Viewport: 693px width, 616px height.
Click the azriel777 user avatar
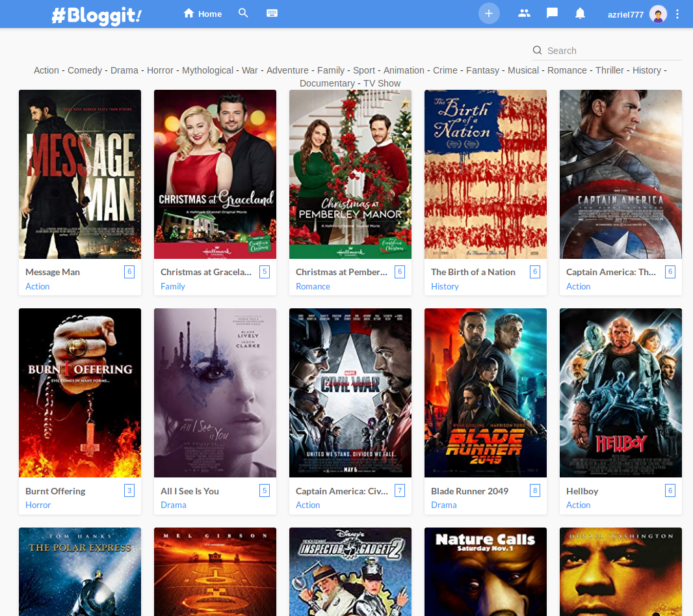(658, 14)
